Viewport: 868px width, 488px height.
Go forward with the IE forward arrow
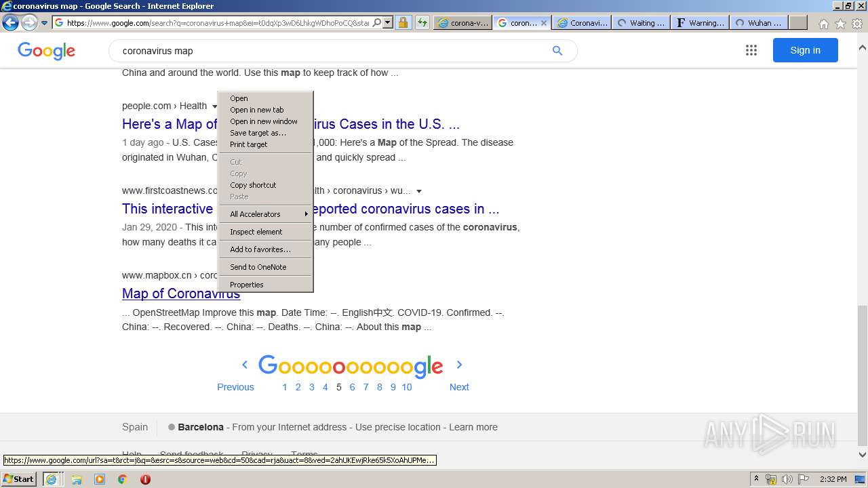[x=29, y=22]
